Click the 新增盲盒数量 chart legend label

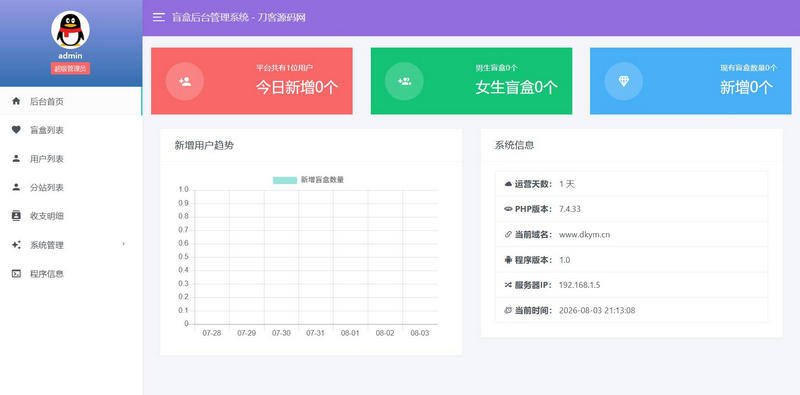pyautogui.click(x=322, y=180)
